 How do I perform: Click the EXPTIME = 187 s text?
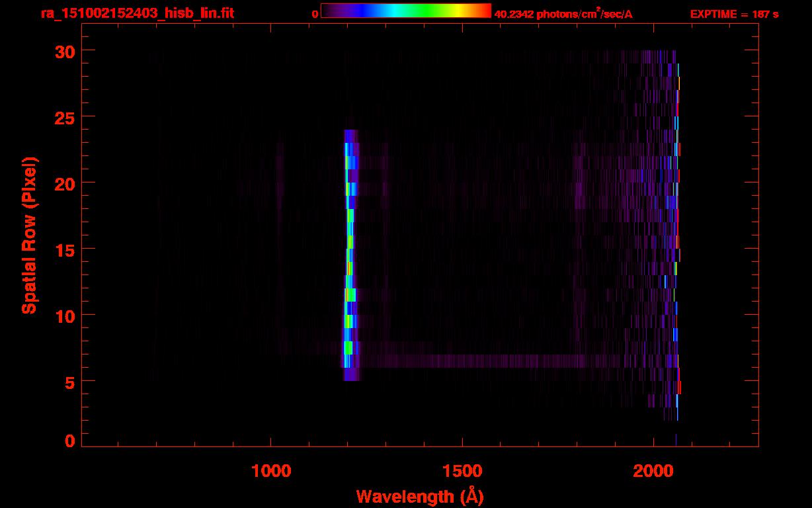(734, 14)
